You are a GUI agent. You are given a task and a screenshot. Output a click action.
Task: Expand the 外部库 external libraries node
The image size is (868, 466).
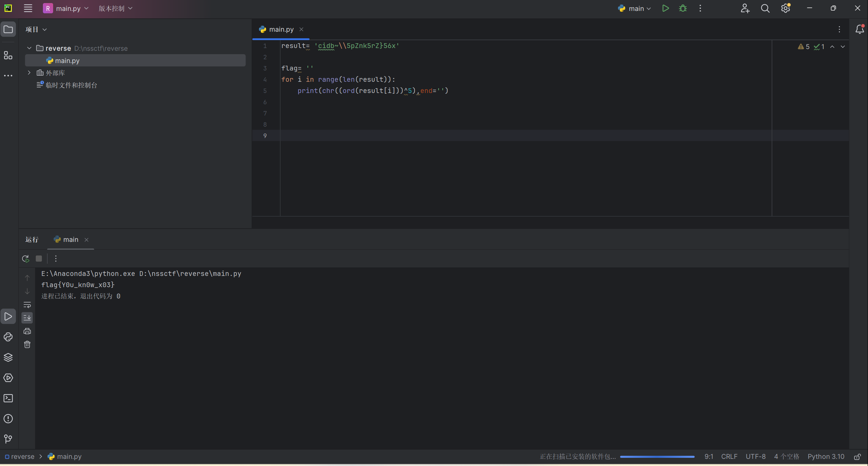29,73
